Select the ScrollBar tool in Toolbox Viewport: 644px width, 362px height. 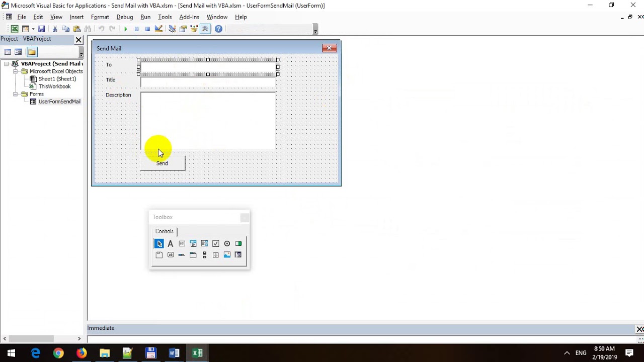coord(204,255)
